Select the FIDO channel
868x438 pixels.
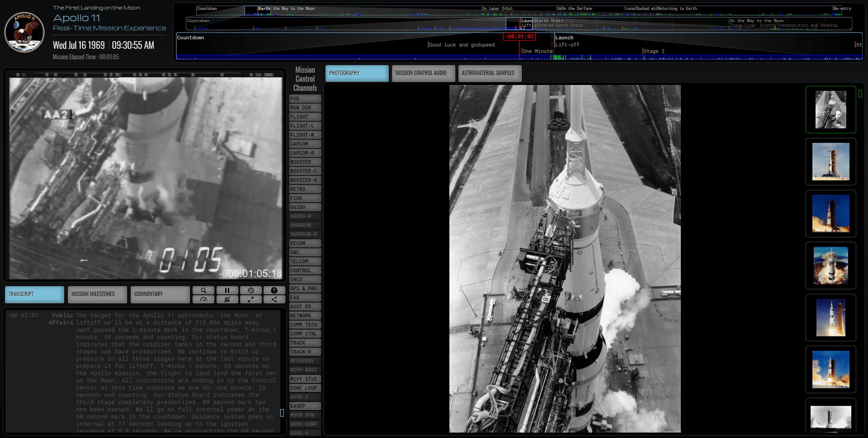[305, 198]
